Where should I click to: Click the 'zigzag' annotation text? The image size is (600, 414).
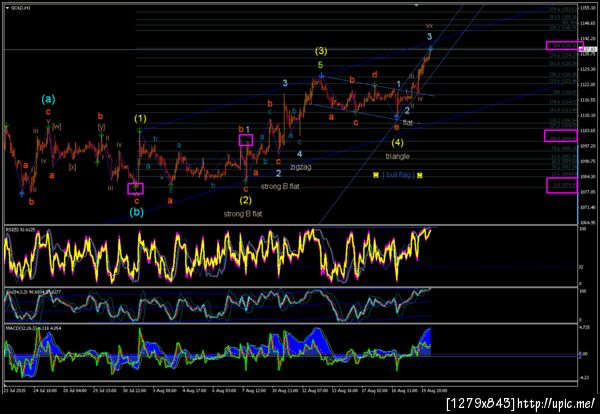(x=300, y=167)
